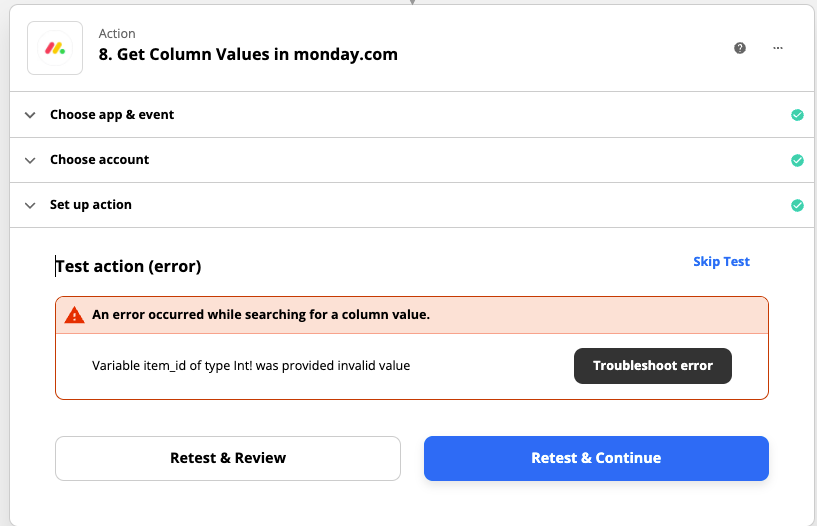The width and height of the screenshot is (817, 526).
Task: Click the Skip Test link
Action: (721, 261)
